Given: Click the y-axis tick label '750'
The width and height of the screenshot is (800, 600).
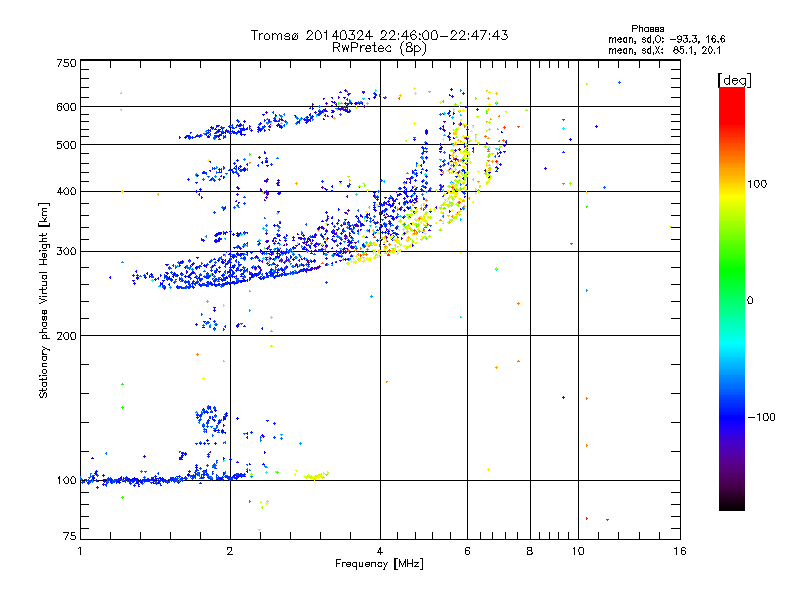Looking at the screenshot, I should coord(66,63).
